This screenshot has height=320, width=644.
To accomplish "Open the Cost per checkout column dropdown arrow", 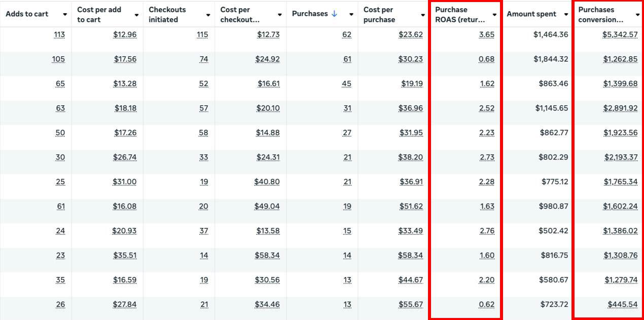I will [x=279, y=15].
